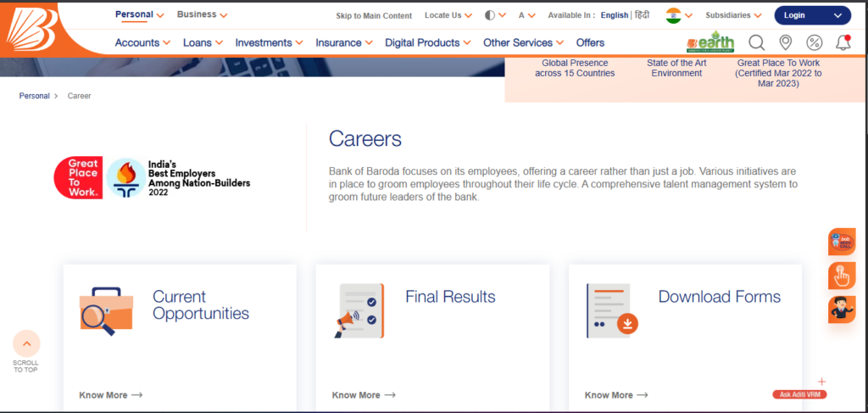868x413 pixels.
Task: Open the Subsidiaries dropdown
Action: [x=733, y=15]
